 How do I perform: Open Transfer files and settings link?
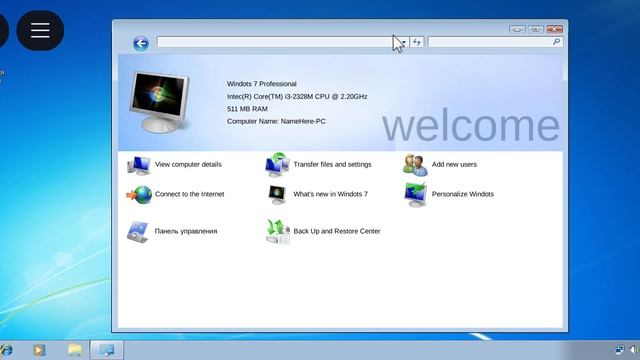click(332, 164)
